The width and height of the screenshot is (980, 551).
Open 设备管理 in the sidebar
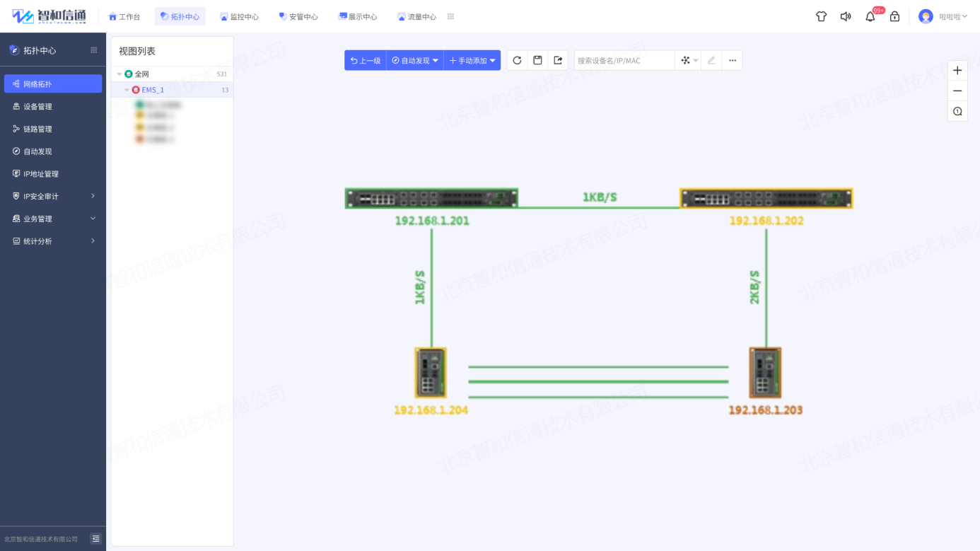[37, 107]
